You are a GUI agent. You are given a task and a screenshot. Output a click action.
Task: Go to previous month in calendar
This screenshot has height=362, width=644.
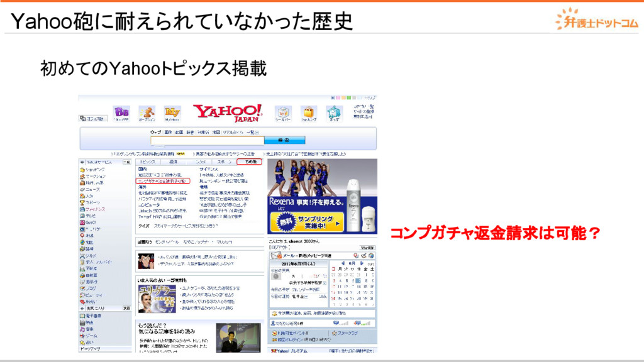[x=343, y=263]
